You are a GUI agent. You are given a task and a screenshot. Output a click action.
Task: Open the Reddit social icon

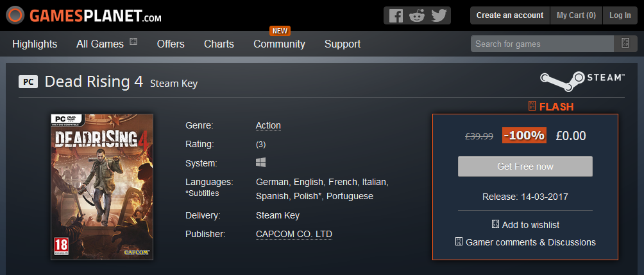[417, 15]
